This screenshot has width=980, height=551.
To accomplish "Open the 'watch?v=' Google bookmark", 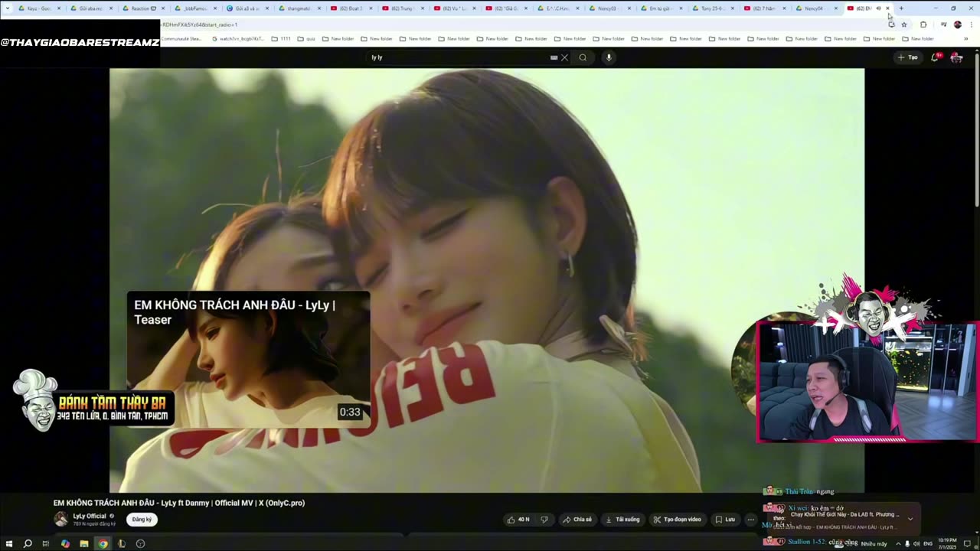I will (237, 38).
